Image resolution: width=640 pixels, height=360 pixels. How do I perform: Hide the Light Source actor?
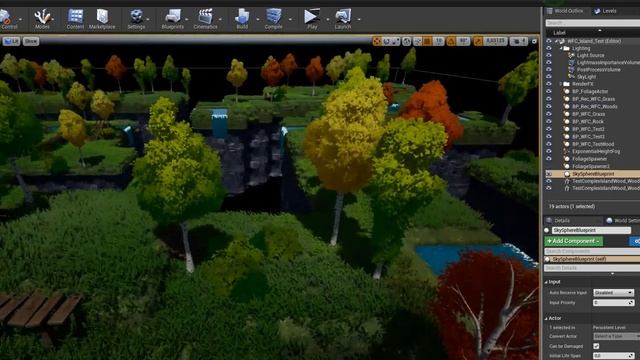pos(549,56)
